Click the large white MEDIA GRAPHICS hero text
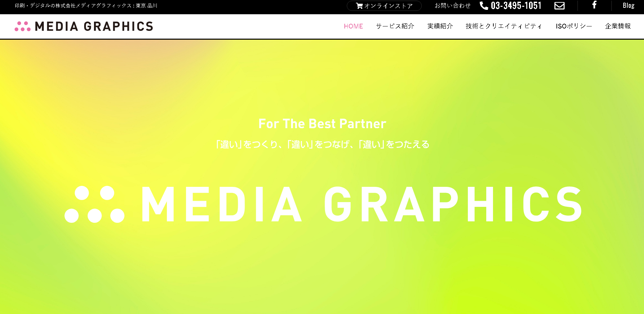The height and width of the screenshot is (314, 644). pos(362,204)
